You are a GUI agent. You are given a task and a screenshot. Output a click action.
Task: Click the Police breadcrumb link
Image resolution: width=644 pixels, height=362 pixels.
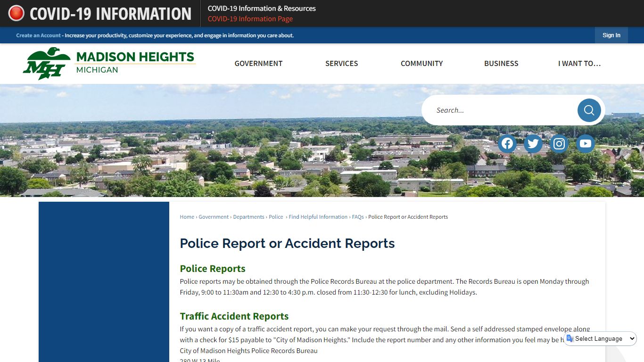pyautogui.click(x=276, y=217)
